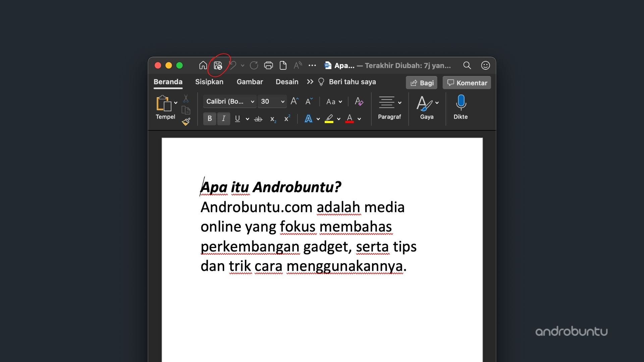The image size is (644, 362).
Task: Click the Print icon in the toolbar
Action: tap(268, 65)
